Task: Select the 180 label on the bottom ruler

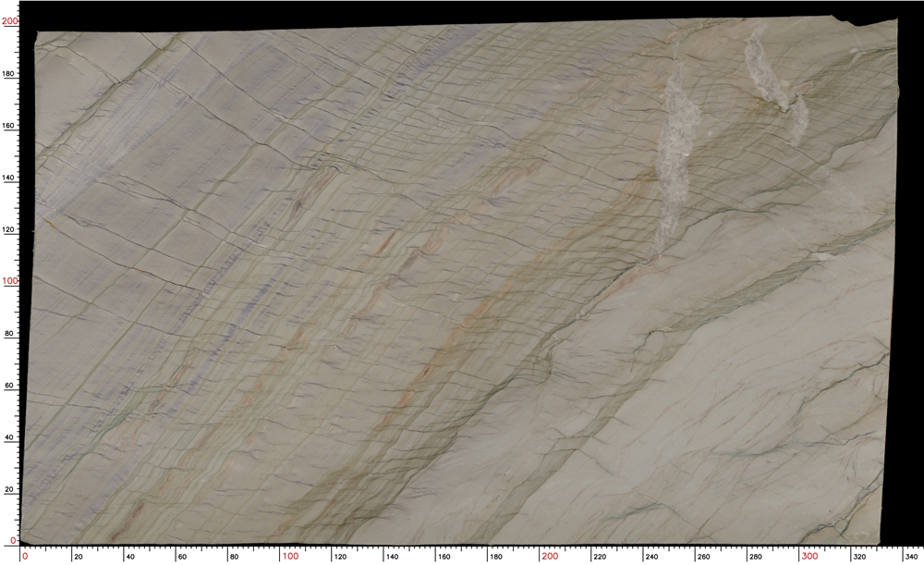Action: pyautogui.click(x=495, y=557)
